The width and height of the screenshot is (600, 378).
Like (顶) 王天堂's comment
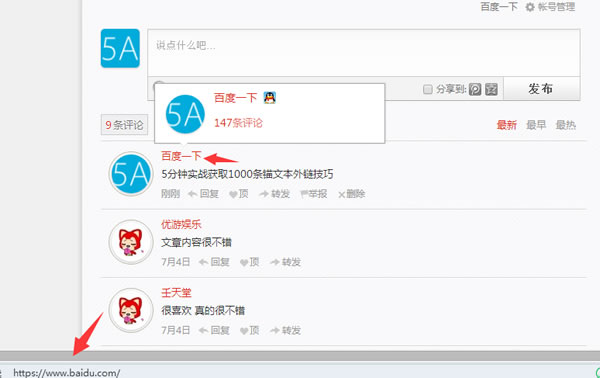[249, 330]
